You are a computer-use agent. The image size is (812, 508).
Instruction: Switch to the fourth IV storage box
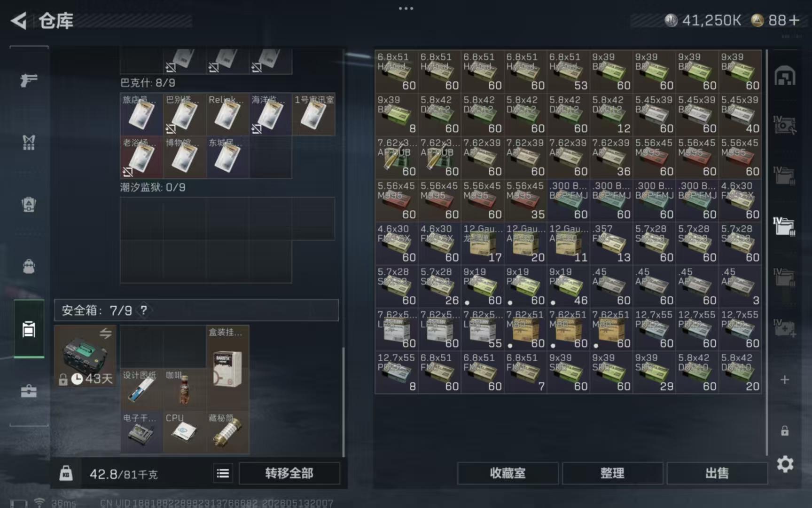point(785,277)
